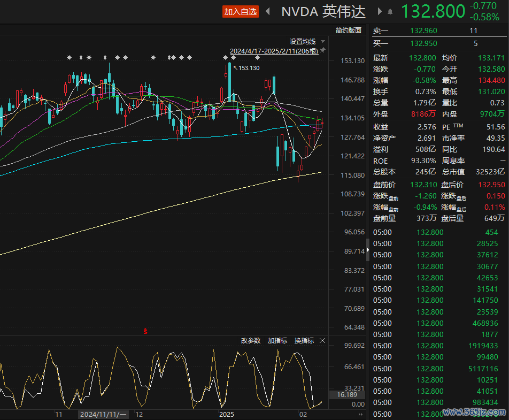Click the 134.105 price axis label

(x=352, y=118)
